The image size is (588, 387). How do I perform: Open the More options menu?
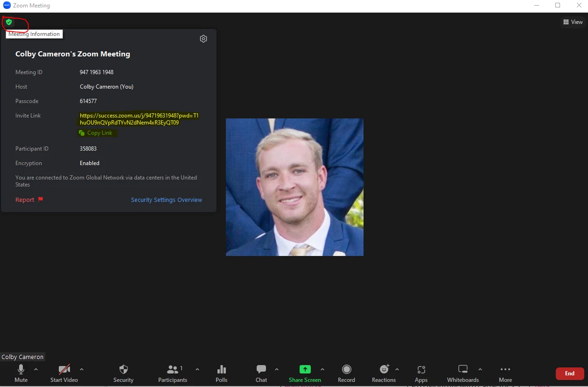tap(505, 373)
